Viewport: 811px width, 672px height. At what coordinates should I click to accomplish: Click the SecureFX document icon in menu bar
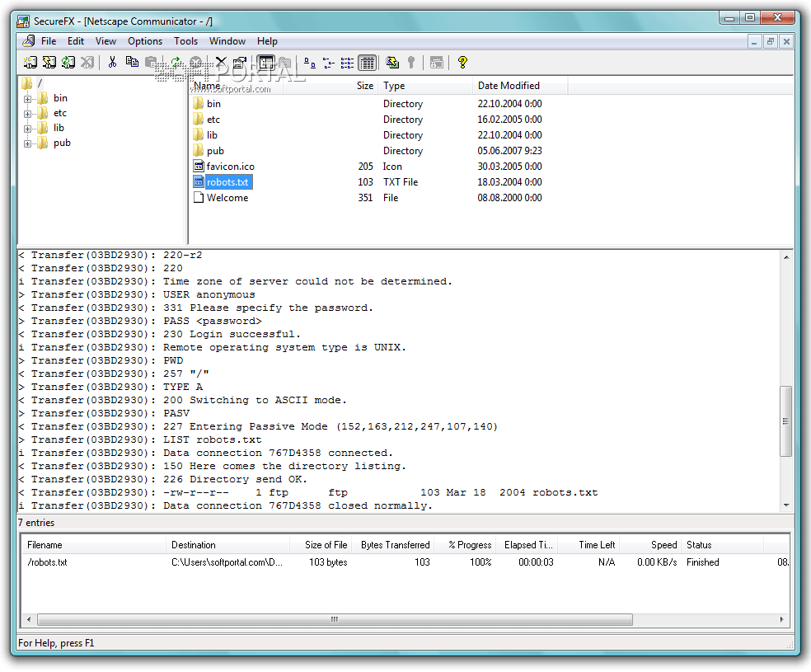coord(29,41)
